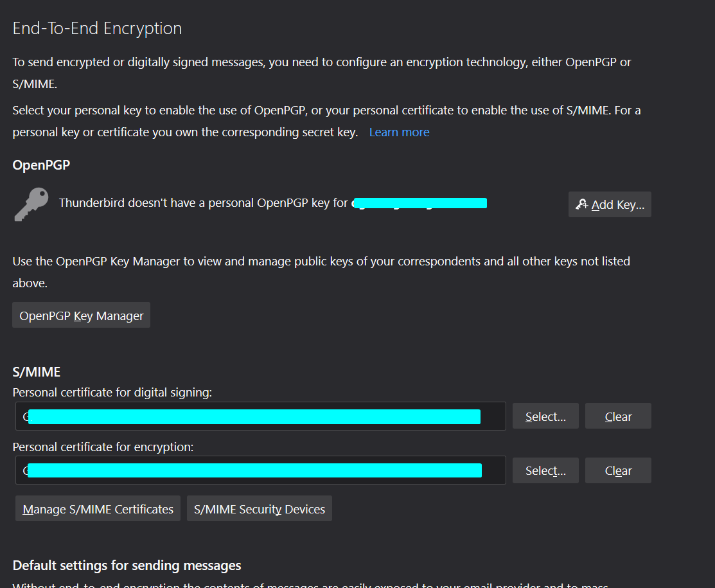Click the S/MIME section heading
The width and height of the screenshot is (715, 588).
click(x=37, y=372)
